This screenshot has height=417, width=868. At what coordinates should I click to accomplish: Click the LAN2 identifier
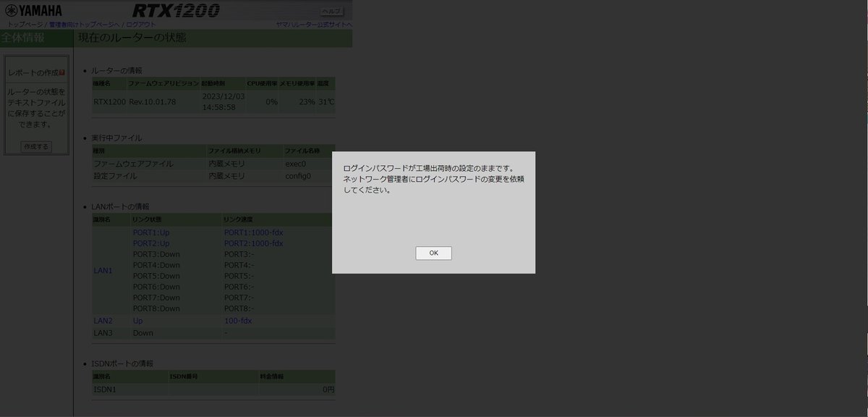103,321
